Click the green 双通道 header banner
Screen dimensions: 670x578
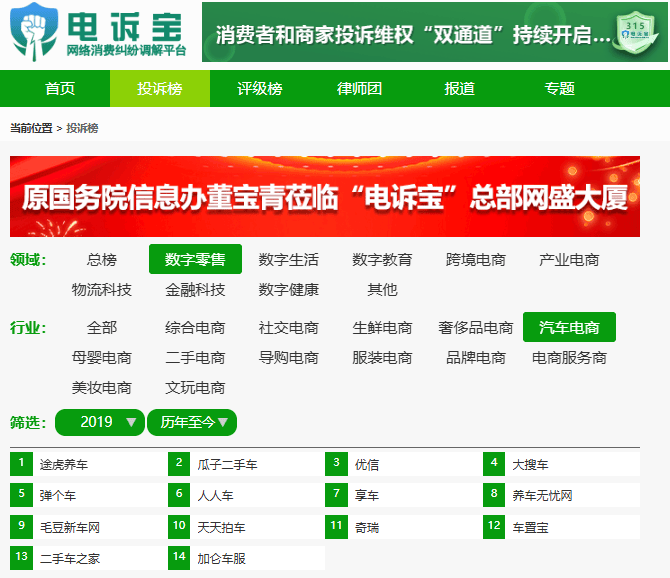click(420, 33)
